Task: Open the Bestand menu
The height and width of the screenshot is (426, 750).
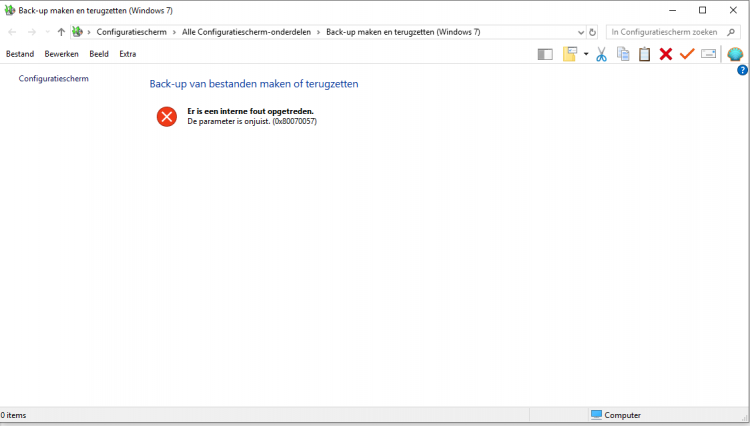Action: point(20,54)
